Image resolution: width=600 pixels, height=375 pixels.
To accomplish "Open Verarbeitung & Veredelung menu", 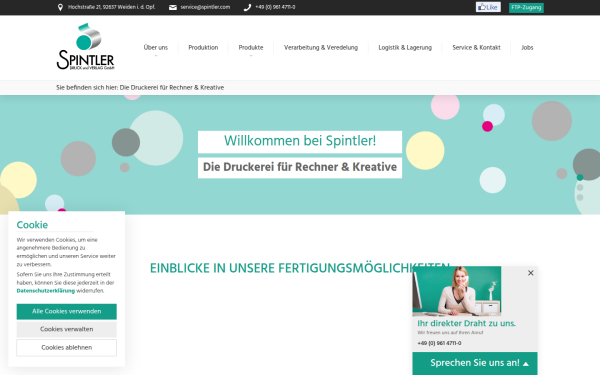I will click(x=321, y=47).
